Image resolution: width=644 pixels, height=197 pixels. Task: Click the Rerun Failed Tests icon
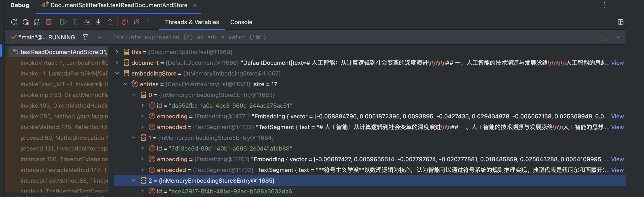pos(26,22)
